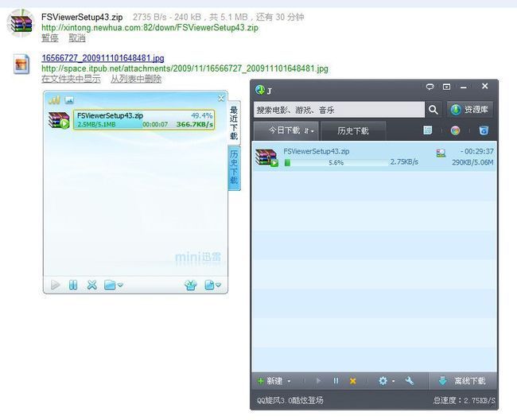Click the jpg file icon in download list
The image size is (517, 420).
pos(21,64)
